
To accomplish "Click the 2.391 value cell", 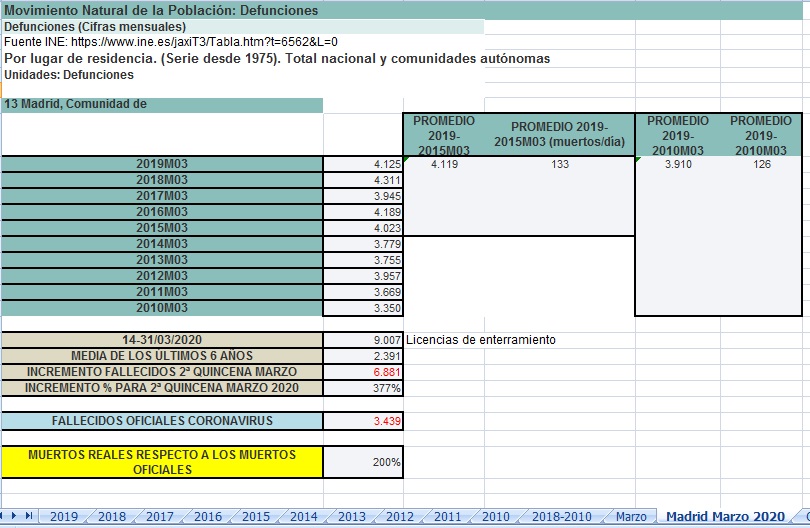I will pos(363,356).
